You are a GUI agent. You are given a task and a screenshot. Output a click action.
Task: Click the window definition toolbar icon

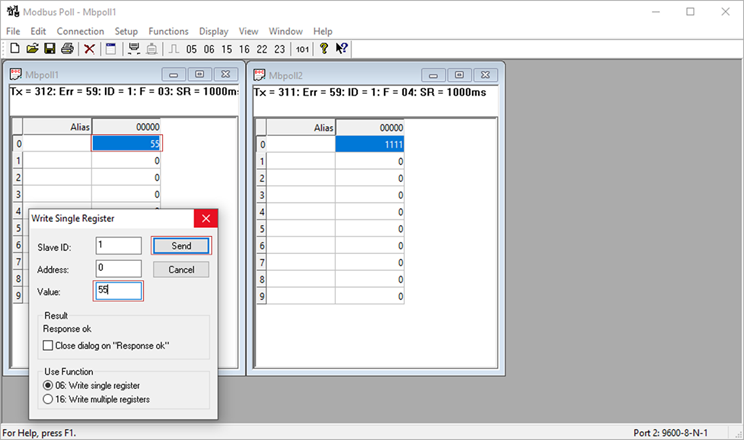[x=111, y=48]
